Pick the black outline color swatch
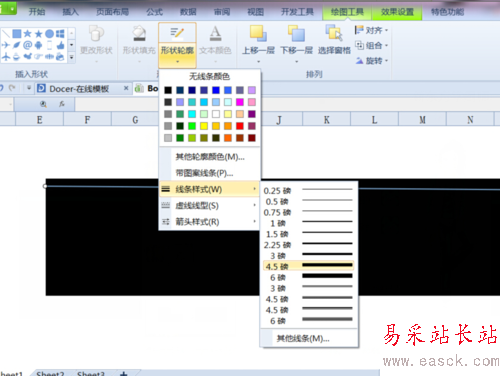This screenshot has height=376, width=500. pos(168,90)
